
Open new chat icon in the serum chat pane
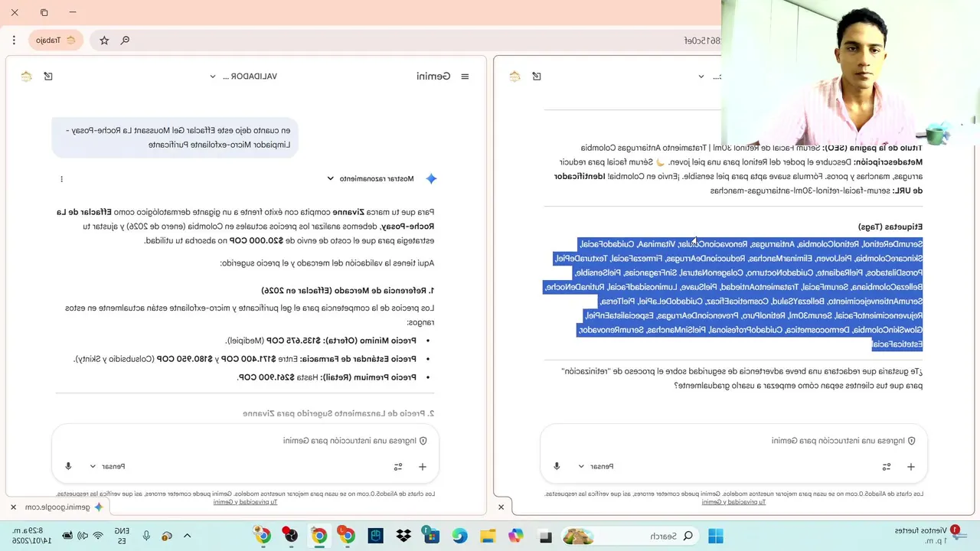click(537, 77)
